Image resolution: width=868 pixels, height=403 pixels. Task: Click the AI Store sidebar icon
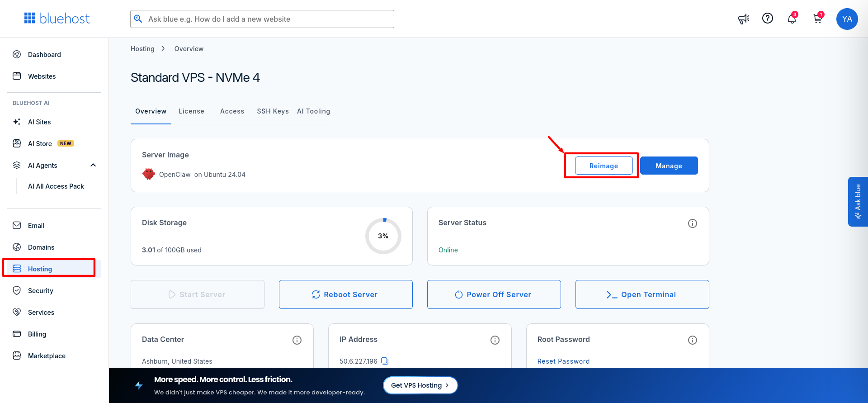tap(17, 143)
